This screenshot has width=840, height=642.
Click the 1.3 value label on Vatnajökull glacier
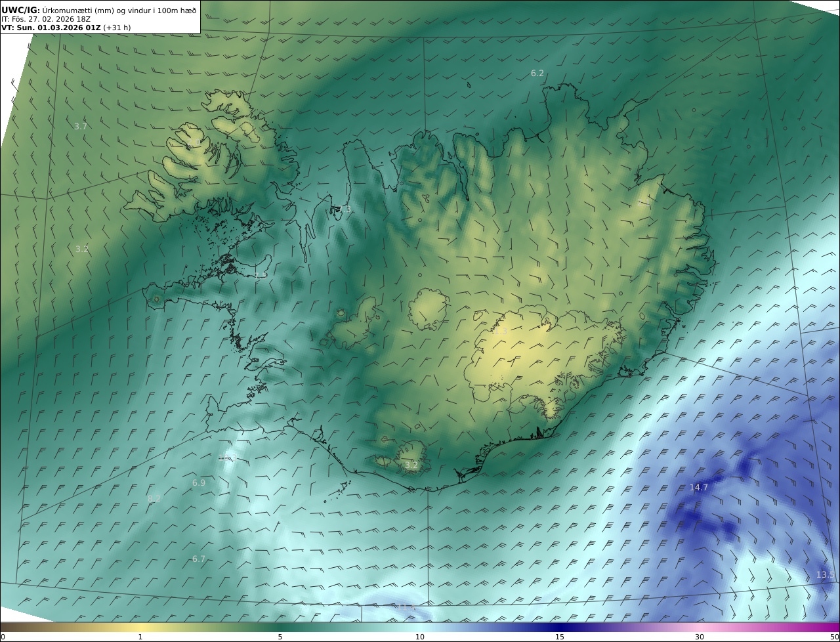pyautogui.click(x=501, y=332)
